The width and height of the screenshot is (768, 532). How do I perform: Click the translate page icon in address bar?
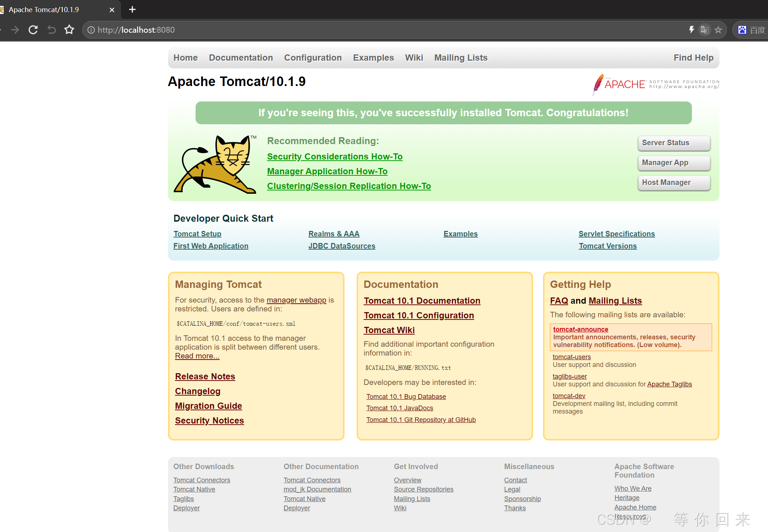point(704,30)
